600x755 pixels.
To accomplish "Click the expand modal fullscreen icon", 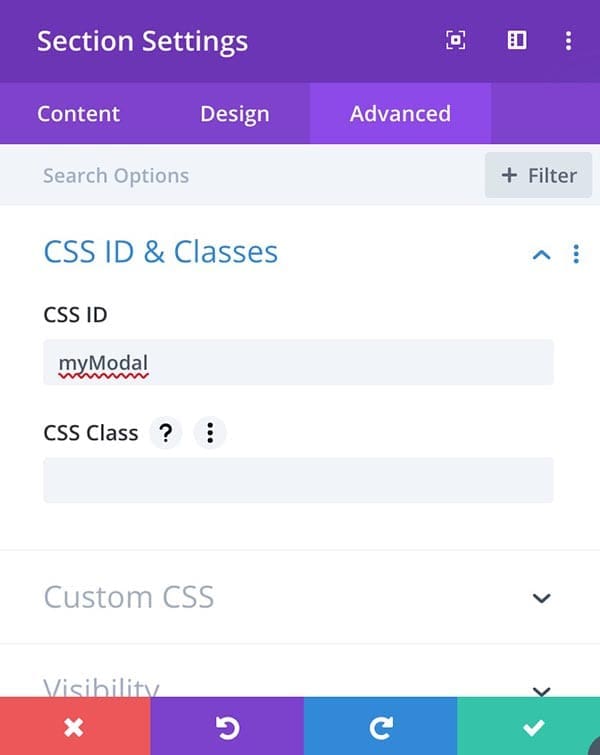I will 456,40.
